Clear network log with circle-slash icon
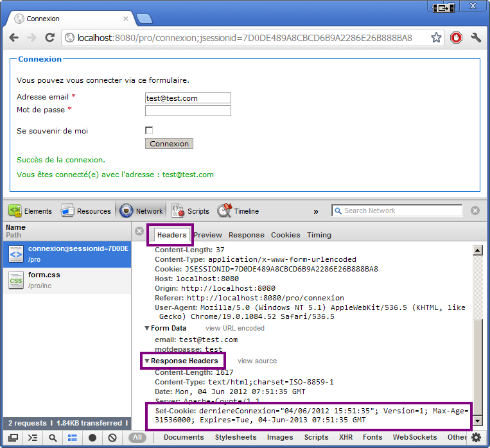This screenshot has width=490, height=448. 110,438
